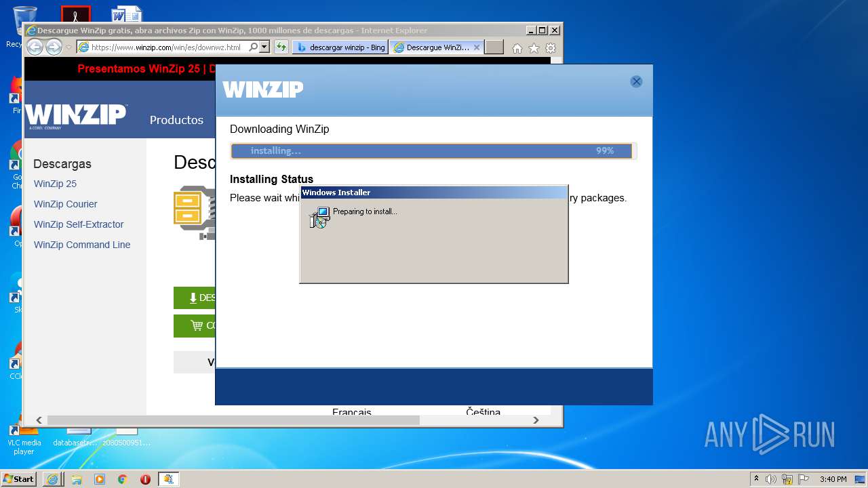
Task: Switch to the 'Descargue WinZi...' tab
Action: [437, 47]
